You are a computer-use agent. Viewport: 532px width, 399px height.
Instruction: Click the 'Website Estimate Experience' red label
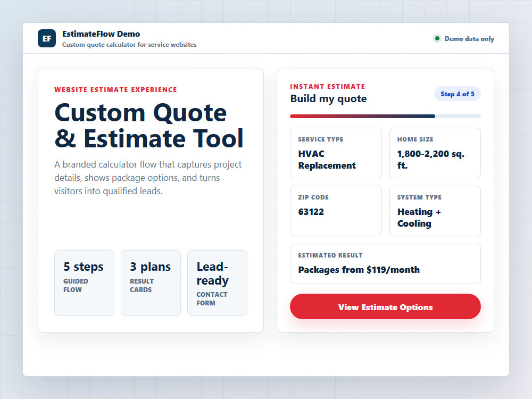[x=115, y=89]
